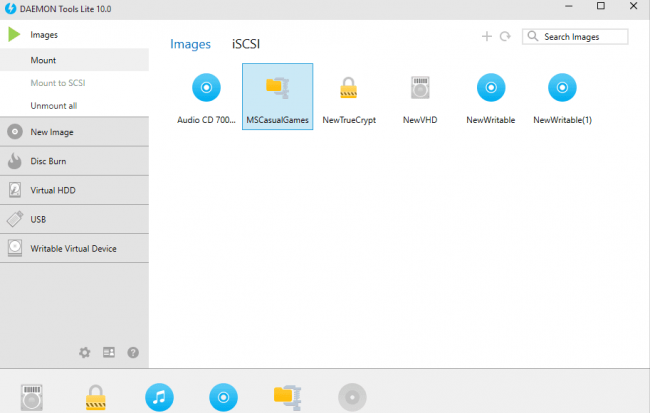Viewport: 650px width, 413px height.
Task: Maximize the DAEMON Tools Lite window
Action: coord(601,6)
